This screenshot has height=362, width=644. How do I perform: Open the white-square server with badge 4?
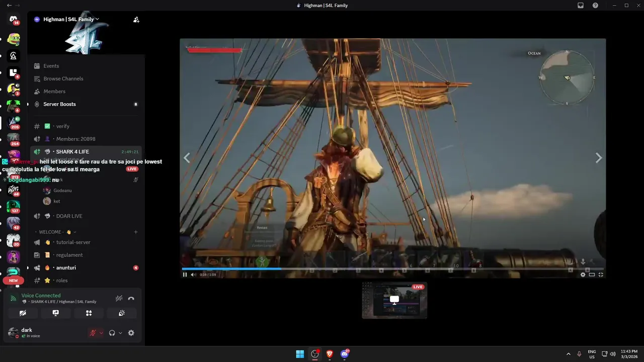click(14, 72)
